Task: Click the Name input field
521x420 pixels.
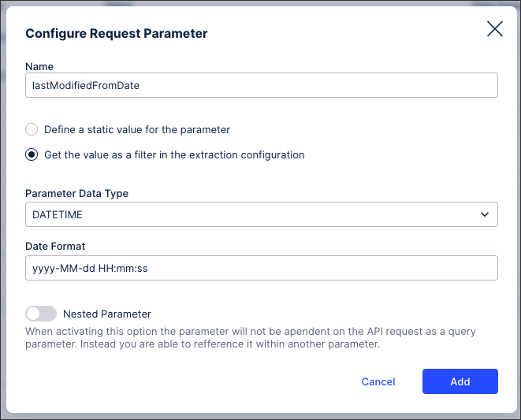Action: click(261, 85)
